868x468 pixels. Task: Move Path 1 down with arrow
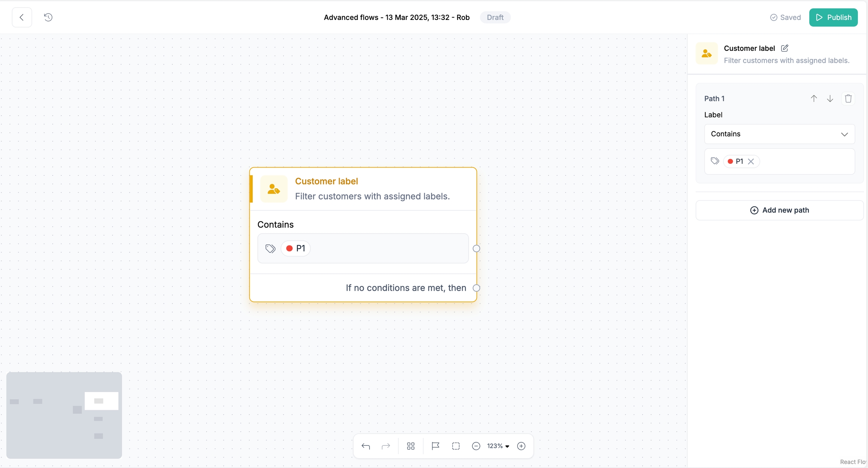pyautogui.click(x=830, y=99)
